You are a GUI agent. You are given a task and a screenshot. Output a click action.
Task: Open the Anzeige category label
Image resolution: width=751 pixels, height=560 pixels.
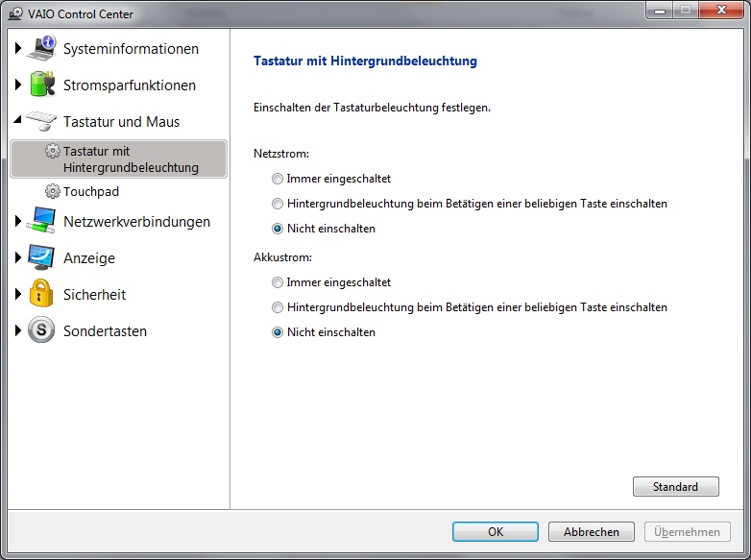pyautogui.click(x=89, y=258)
